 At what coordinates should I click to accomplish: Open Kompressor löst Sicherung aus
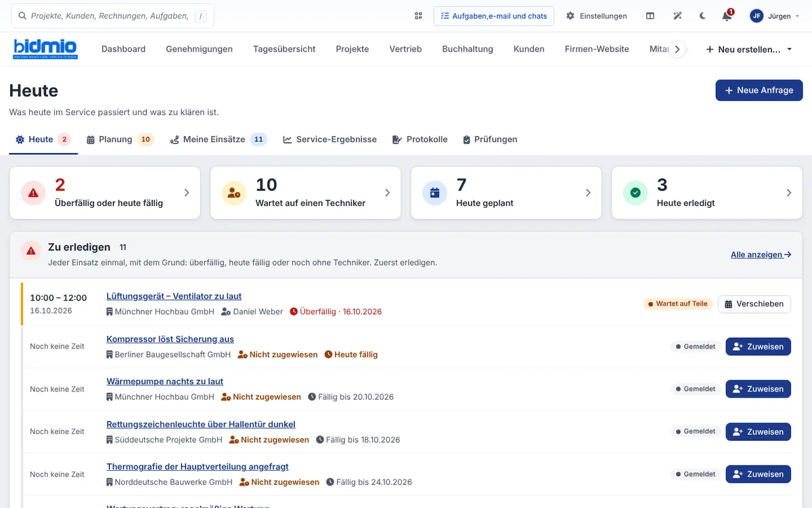pyautogui.click(x=171, y=339)
